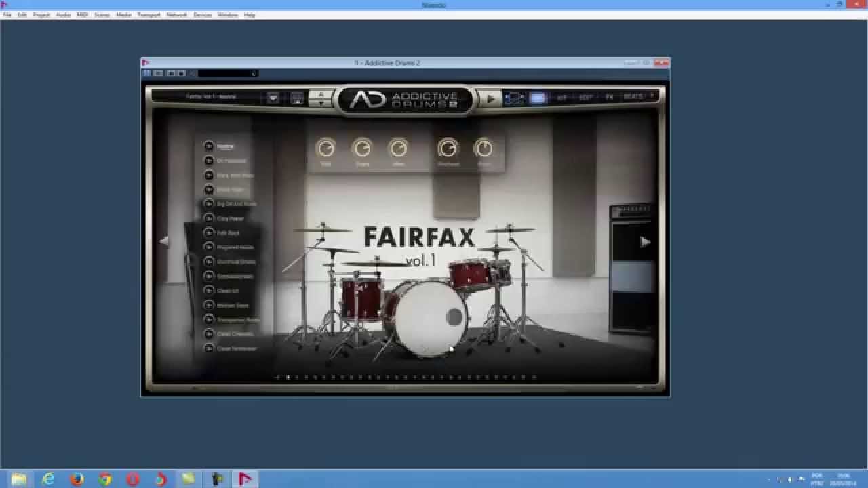Switch to the KIT tab
This screenshot has height=488, width=868.
pyautogui.click(x=561, y=98)
